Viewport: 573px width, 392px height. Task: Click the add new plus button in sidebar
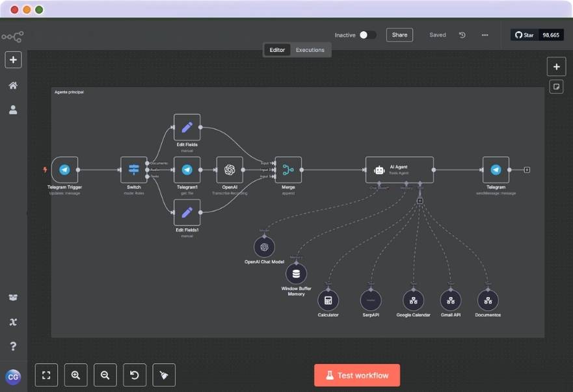(x=13, y=60)
